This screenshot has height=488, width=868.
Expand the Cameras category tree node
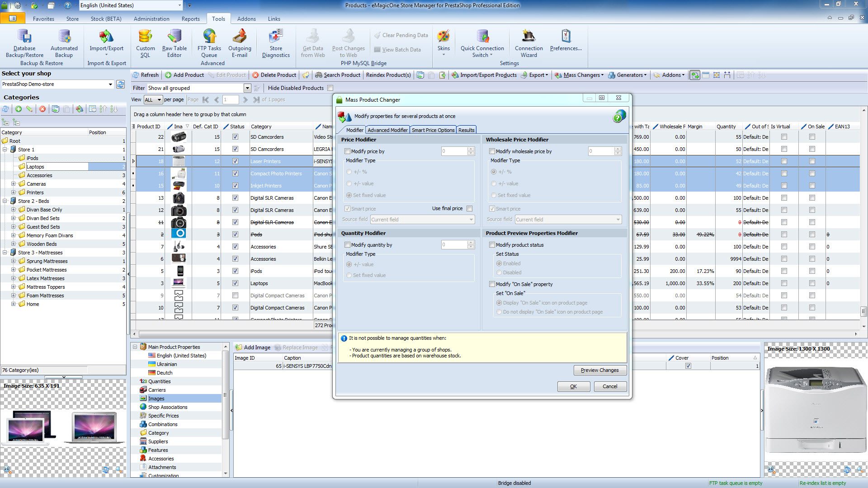[x=13, y=184]
